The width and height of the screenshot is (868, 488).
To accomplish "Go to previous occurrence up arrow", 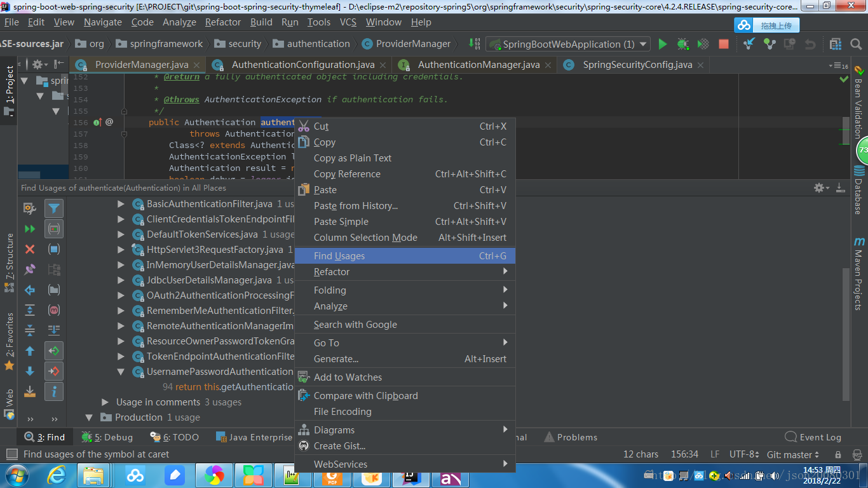I will click(x=30, y=351).
